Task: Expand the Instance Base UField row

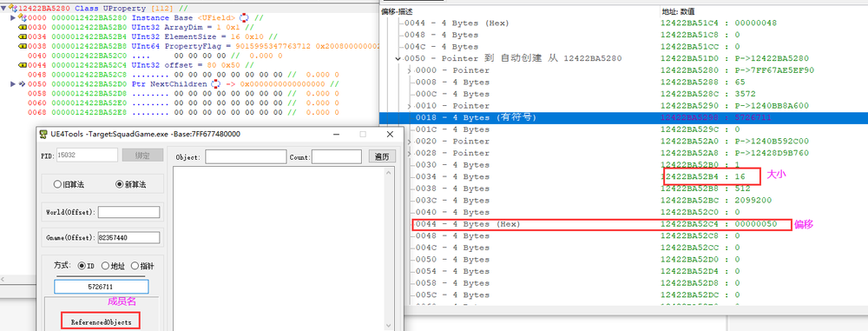Action: (x=13, y=17)
